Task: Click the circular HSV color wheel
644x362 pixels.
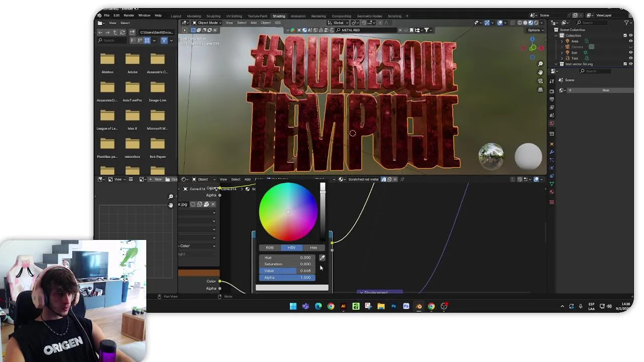Action: coord(288,212)
